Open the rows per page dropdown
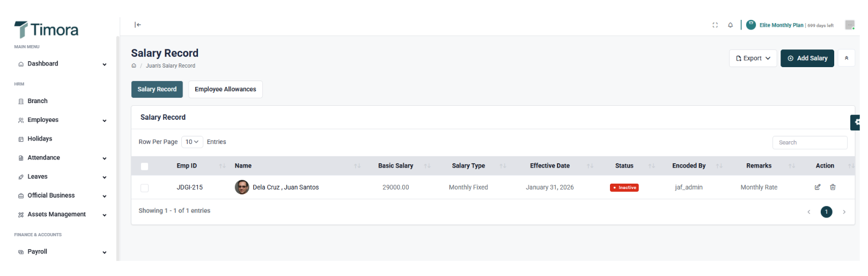The image size is (868, 276). [192, 142]
